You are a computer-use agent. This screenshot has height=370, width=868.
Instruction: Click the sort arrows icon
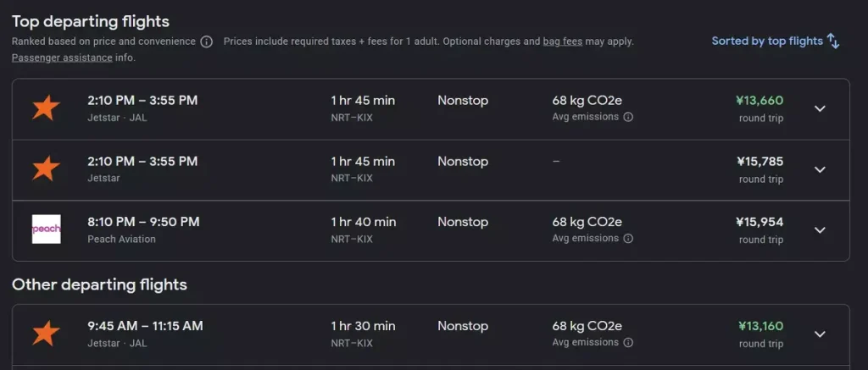(833, 41)
